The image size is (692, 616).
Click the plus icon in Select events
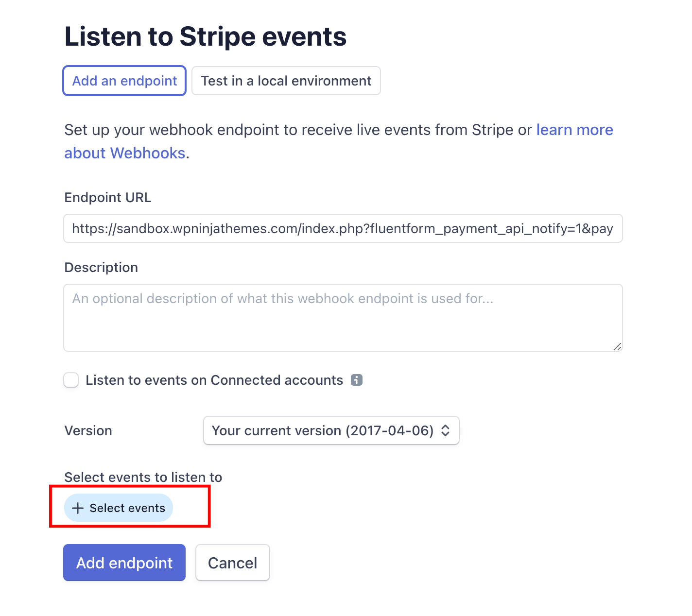pos(78,508)
